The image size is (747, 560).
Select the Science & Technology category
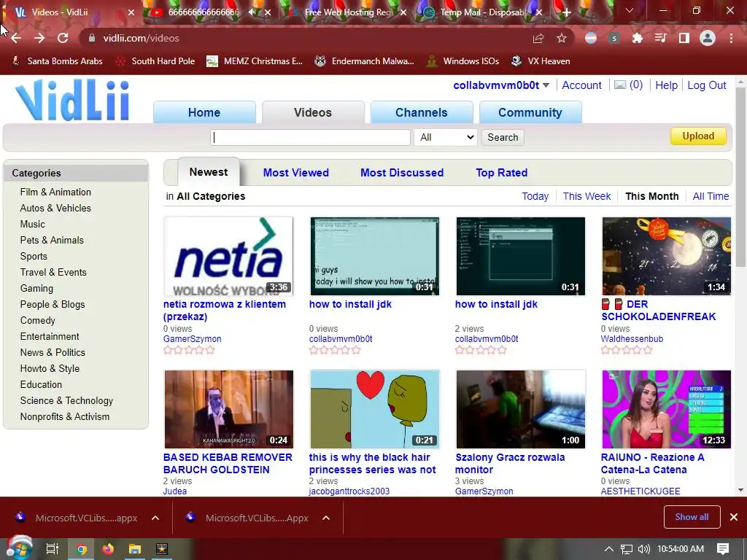click(x=66, y=400)
